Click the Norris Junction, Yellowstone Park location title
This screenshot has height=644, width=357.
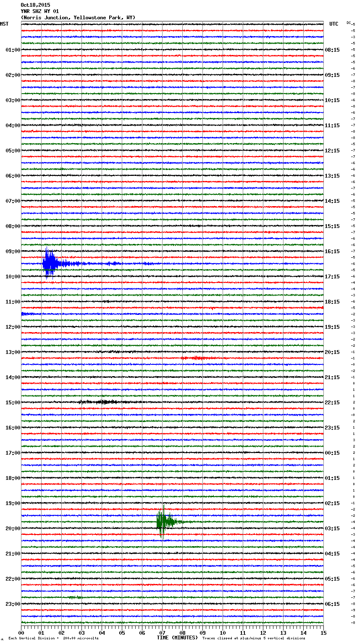coord(78,18)
